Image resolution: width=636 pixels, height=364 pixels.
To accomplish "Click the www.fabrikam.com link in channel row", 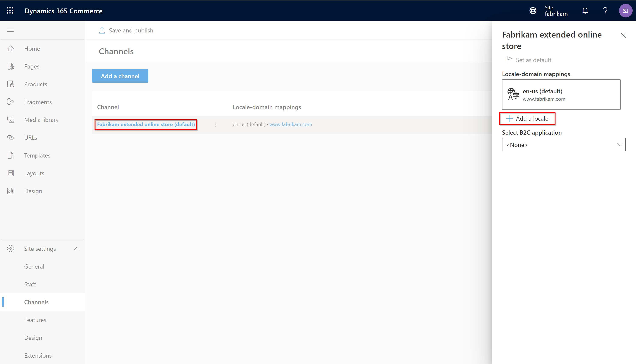I will tap(290, 124).
